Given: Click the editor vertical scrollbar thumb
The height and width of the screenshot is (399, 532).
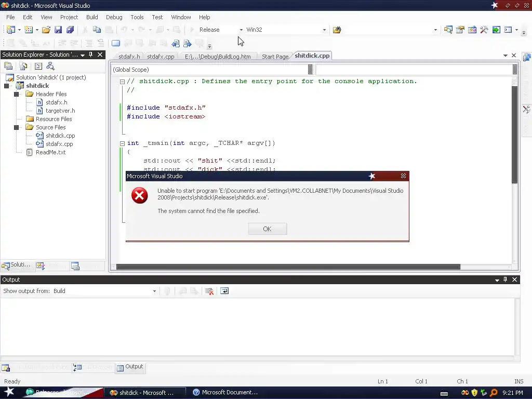Looking at the screenshot, I should tap(514, 135).
